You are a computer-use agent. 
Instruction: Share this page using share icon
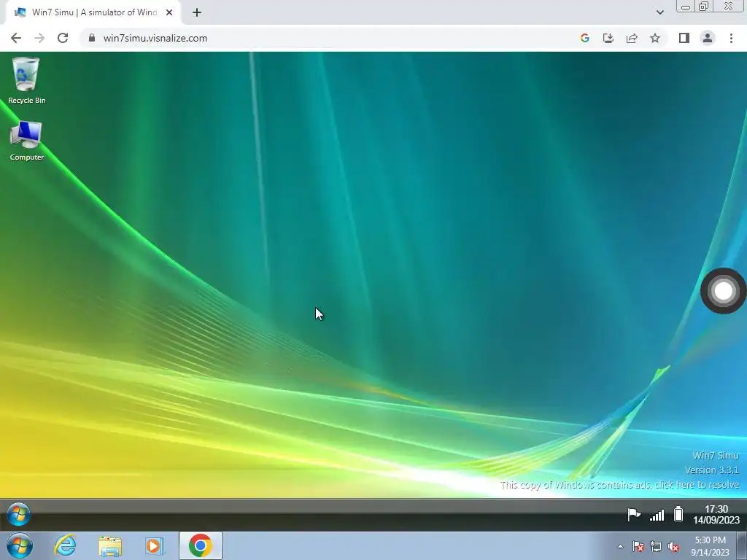click(632, 38)
